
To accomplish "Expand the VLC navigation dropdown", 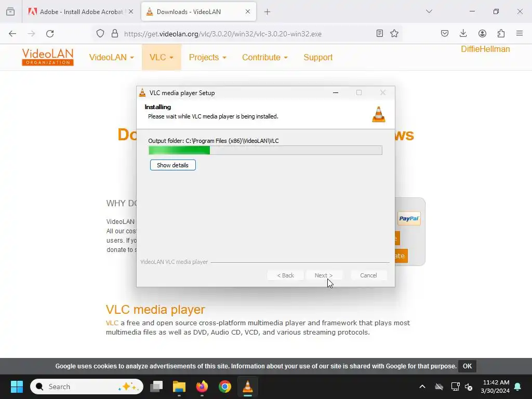I will [162, 57].
